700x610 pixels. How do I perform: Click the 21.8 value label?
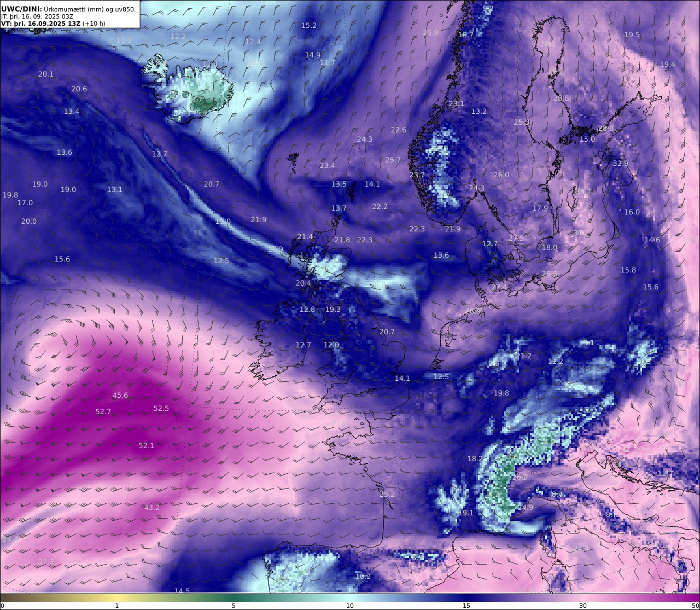tap(342, 240)
